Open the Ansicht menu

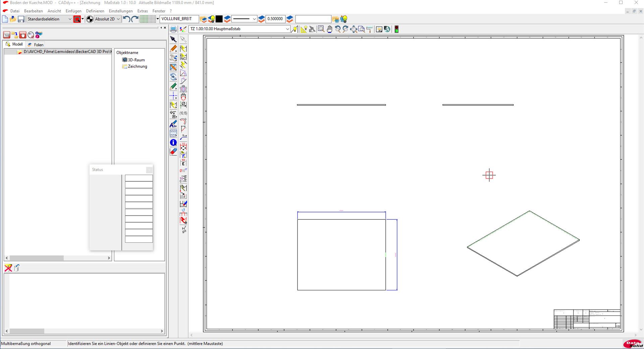(x=54, y=11)
